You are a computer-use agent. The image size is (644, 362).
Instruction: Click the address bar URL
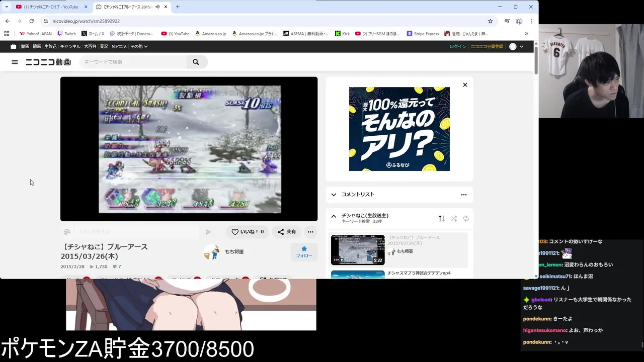[86, 21]
